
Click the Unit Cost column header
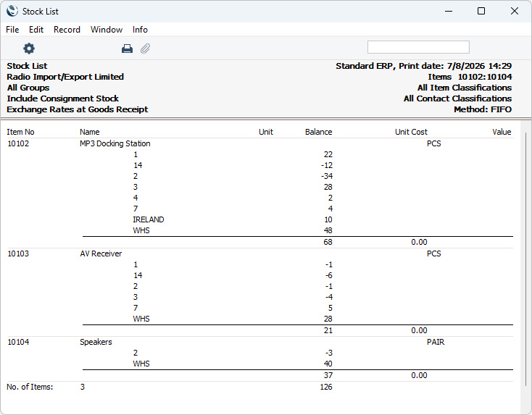(x=411, y=132)
